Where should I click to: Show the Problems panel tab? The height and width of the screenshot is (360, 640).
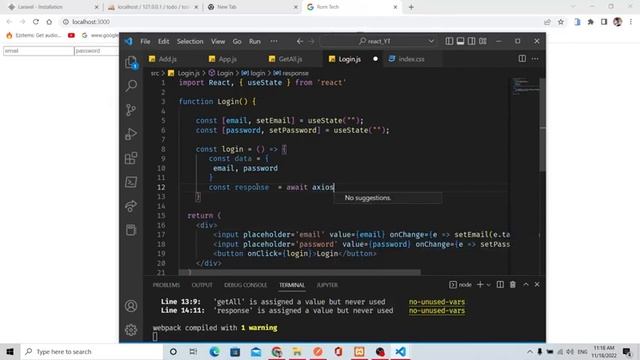click(166, 285)
